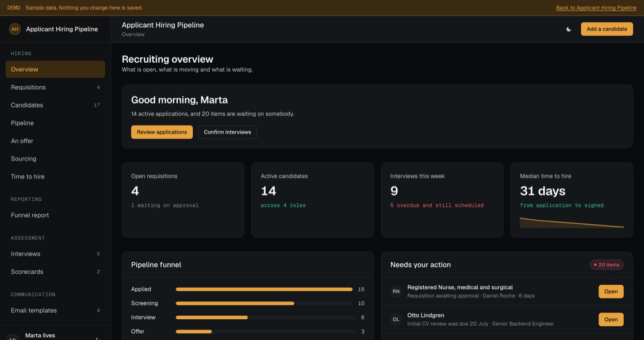Click the 'Otto Lindgren' name text
The image size is (644, 340).
425,315
